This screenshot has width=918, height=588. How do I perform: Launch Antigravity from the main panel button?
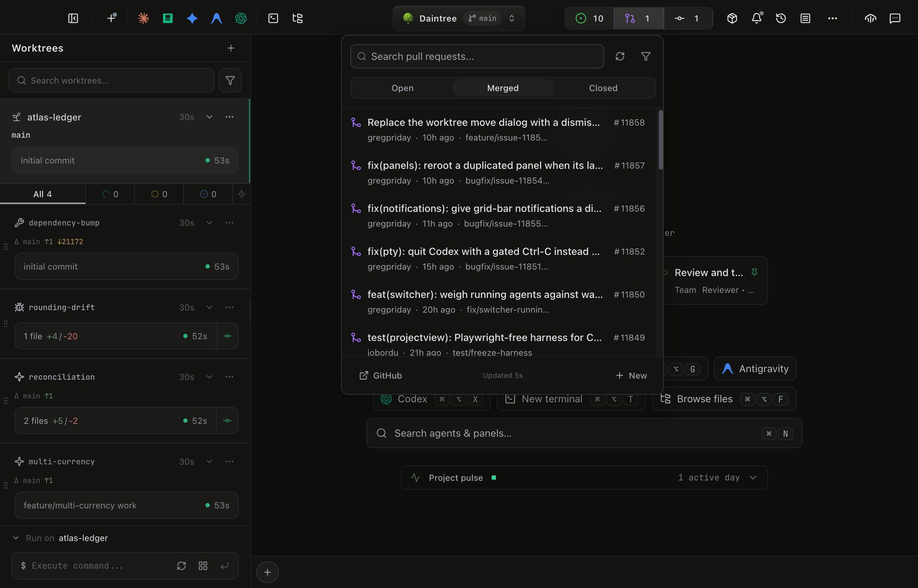[755, 369]
